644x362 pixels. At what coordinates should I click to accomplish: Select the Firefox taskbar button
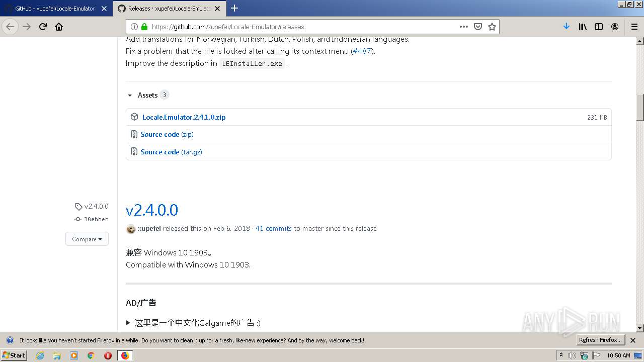pyautogui.click(x=125, y=355)
